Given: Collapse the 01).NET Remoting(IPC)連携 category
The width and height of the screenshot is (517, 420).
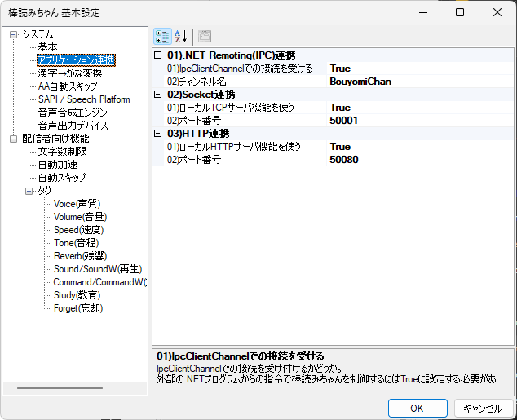Looking at the screenshot, I should pos(158,55).
